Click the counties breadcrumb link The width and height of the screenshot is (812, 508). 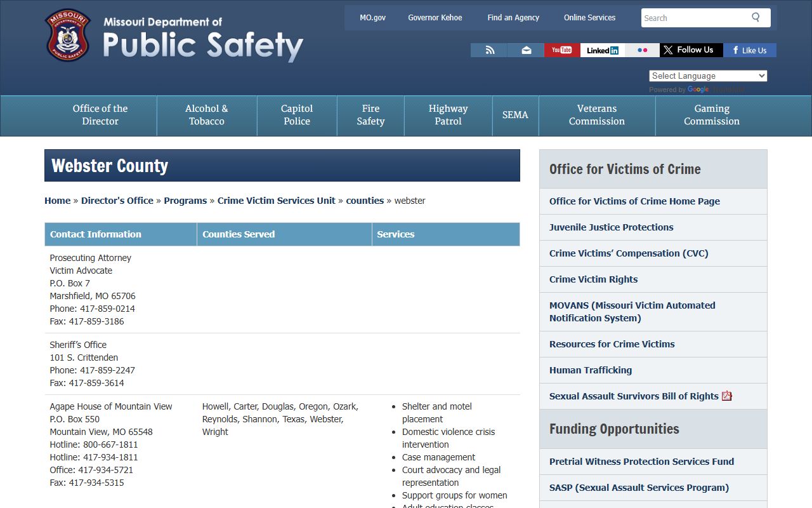(365, 201)
